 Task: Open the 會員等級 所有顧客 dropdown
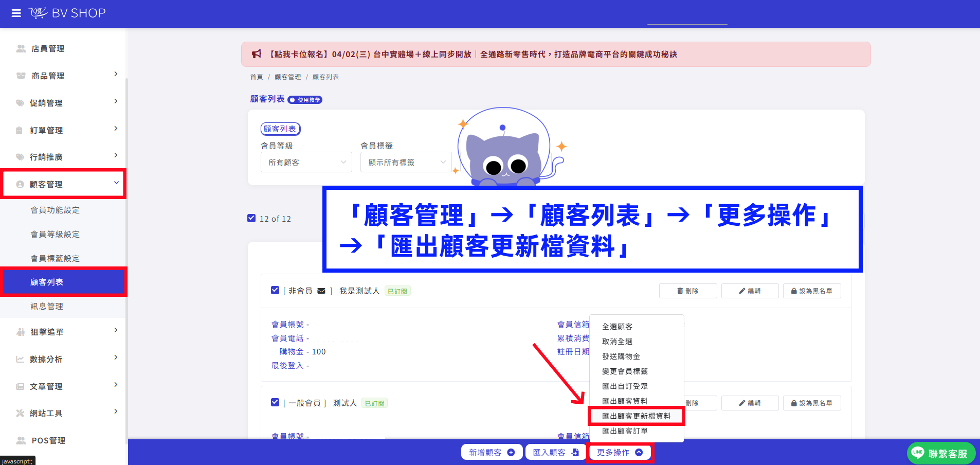[306, 162]
